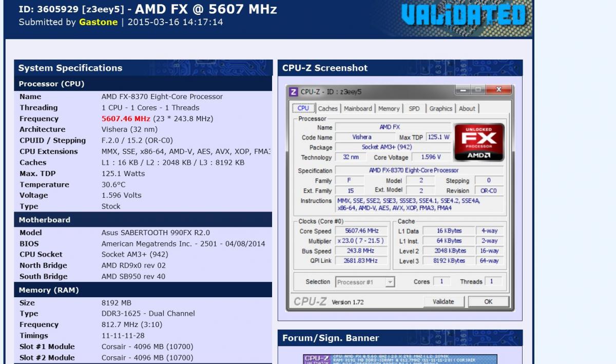Click the Version 1.72 label in CPU-Z
This screenshot has width=616, height=364.
348,302
